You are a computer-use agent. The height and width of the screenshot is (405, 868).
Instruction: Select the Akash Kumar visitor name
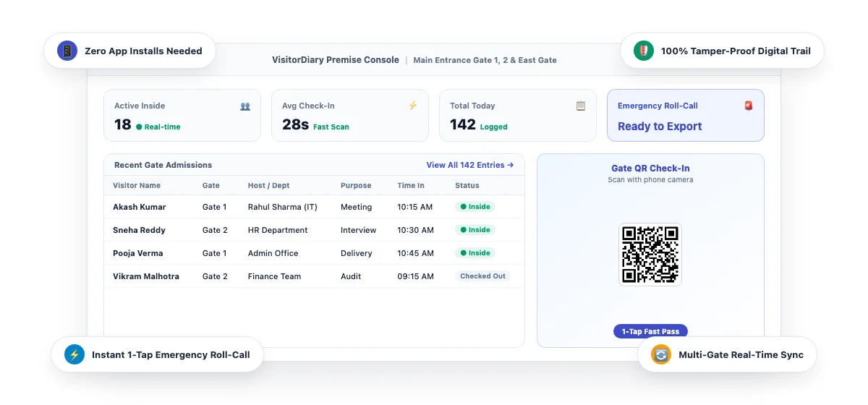pyautogui.click(x=140, y=207)
